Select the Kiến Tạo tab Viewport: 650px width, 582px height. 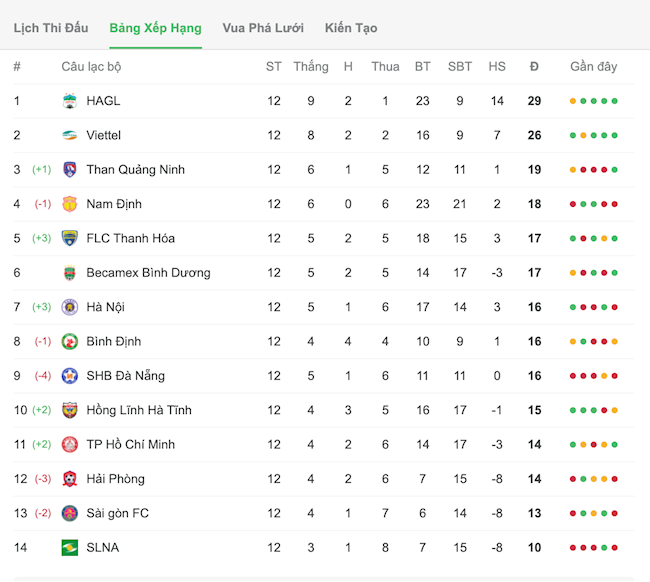[x=351, y=28]
